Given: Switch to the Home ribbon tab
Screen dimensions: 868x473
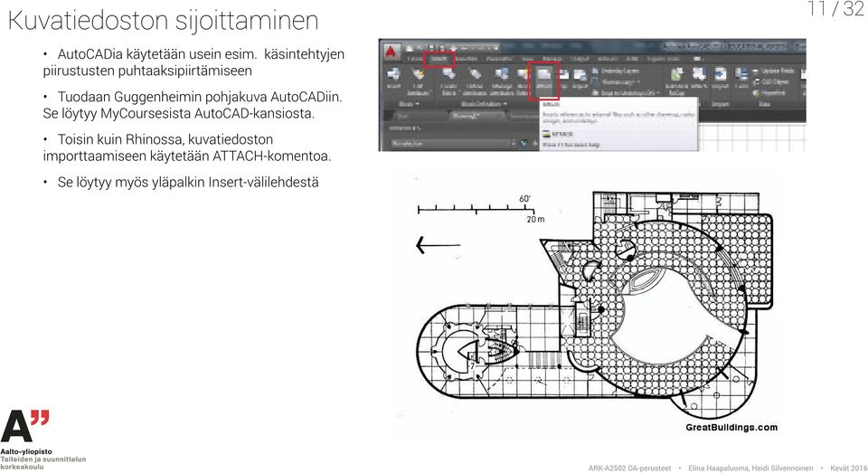Looking at the screenshot, I should pyautogui.click(x=415, y=59).
